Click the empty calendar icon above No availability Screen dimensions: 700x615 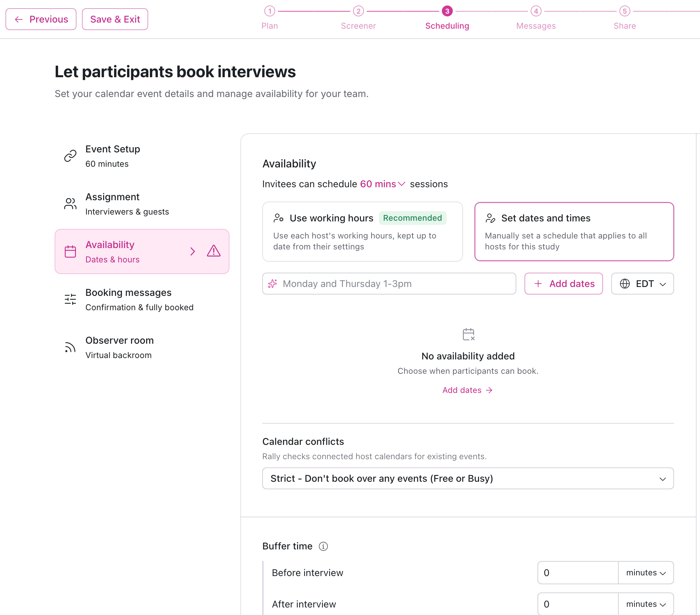[x=468, y=334]
